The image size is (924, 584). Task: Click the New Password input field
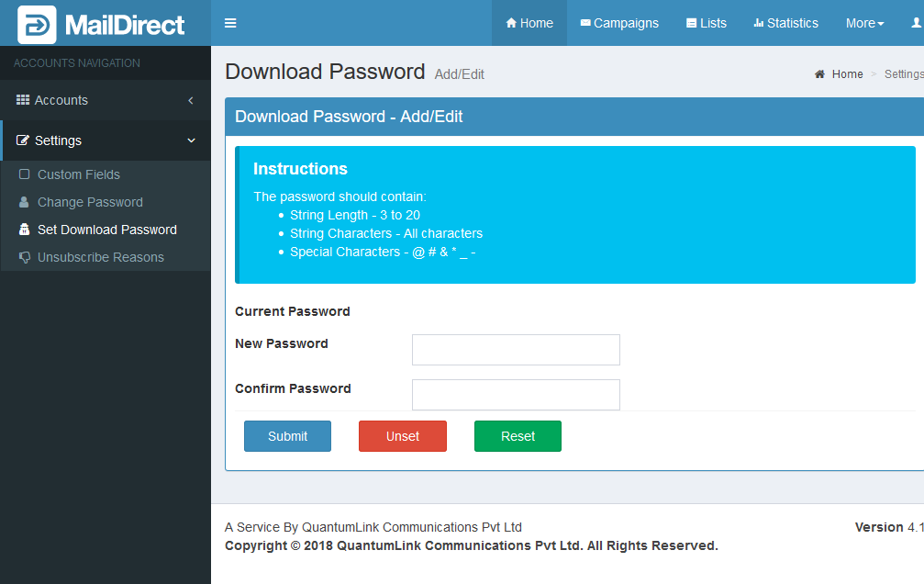point(516,350)
